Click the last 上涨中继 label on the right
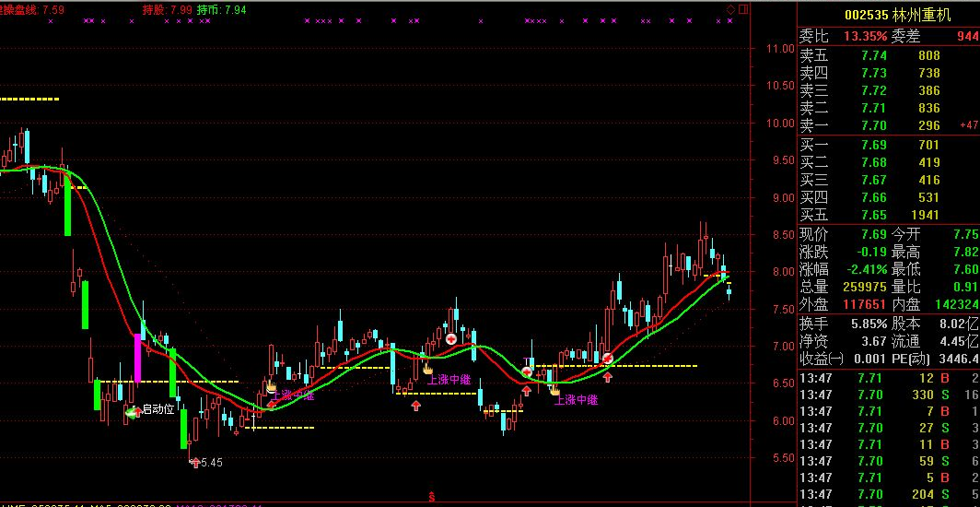 click(577, 399)
